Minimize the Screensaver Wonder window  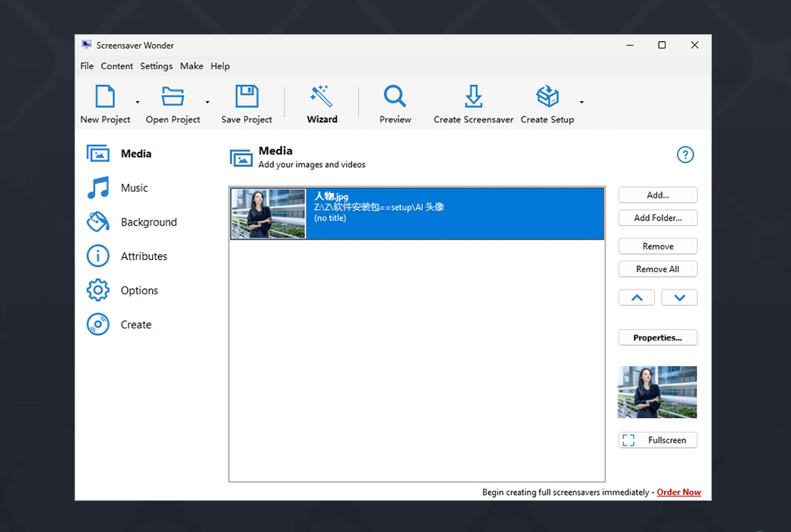(x=630, y=45)
